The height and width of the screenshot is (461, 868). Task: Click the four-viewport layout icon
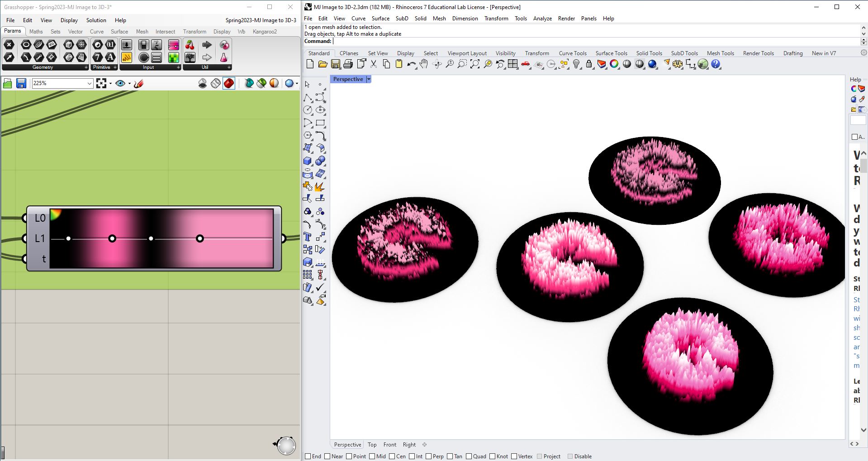point(513,64)
